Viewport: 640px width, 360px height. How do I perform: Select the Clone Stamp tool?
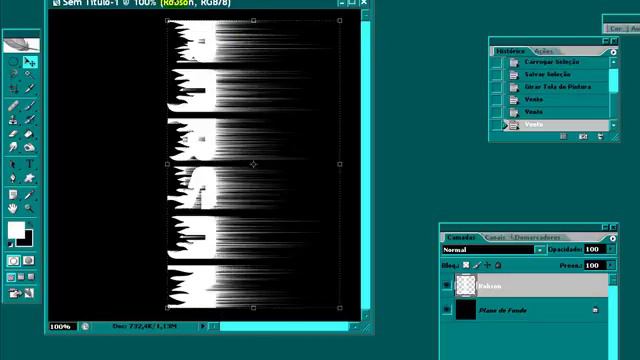pyautogui.click(x=13, y=120)
